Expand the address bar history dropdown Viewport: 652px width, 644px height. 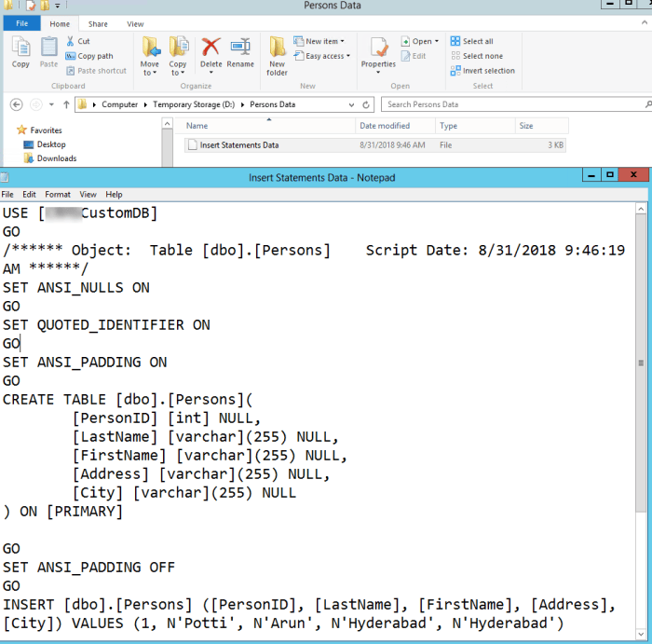coord(351,104)
